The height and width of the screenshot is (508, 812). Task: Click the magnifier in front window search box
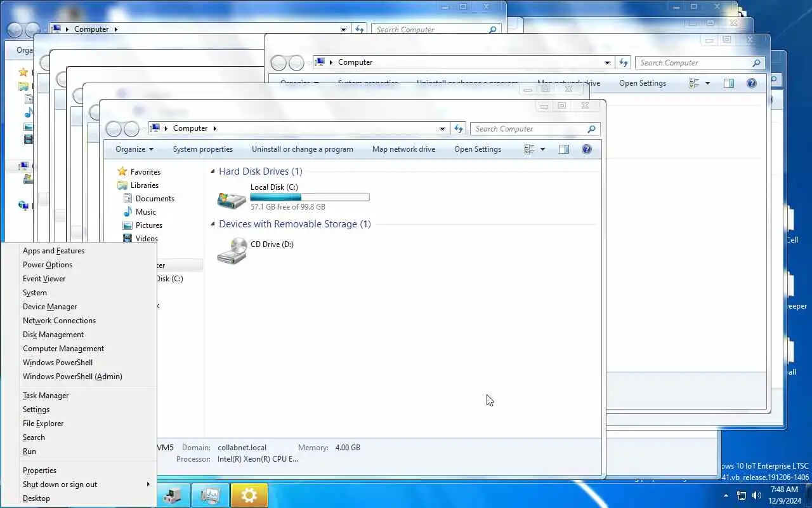(x=591, y=129)
